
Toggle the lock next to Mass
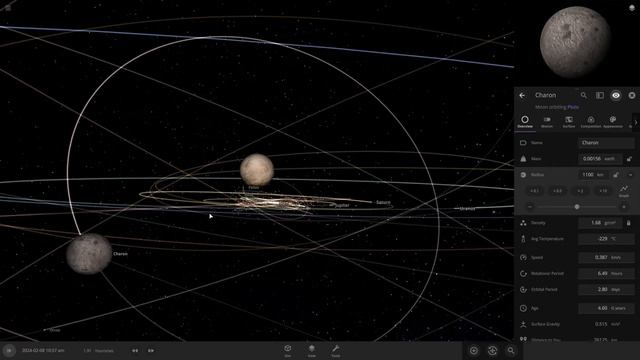tap(629, 159)
